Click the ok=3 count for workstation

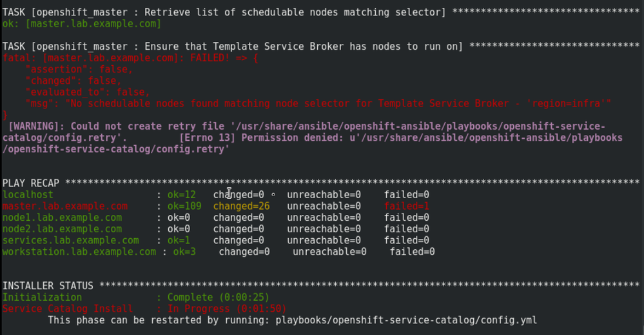pyautogui.click(x=184, y=252)
